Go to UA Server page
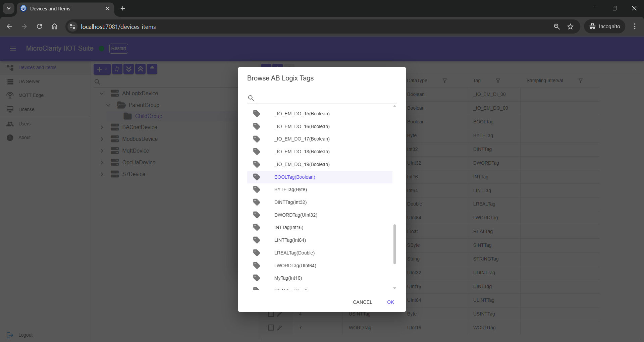Viewport: 644px width, 342px height. pos(29,81)
